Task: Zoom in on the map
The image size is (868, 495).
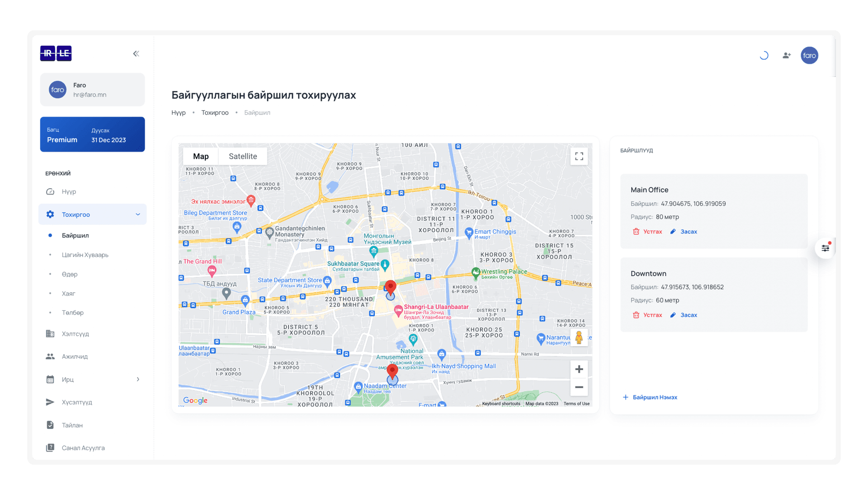Action: (x=579, y=370)
